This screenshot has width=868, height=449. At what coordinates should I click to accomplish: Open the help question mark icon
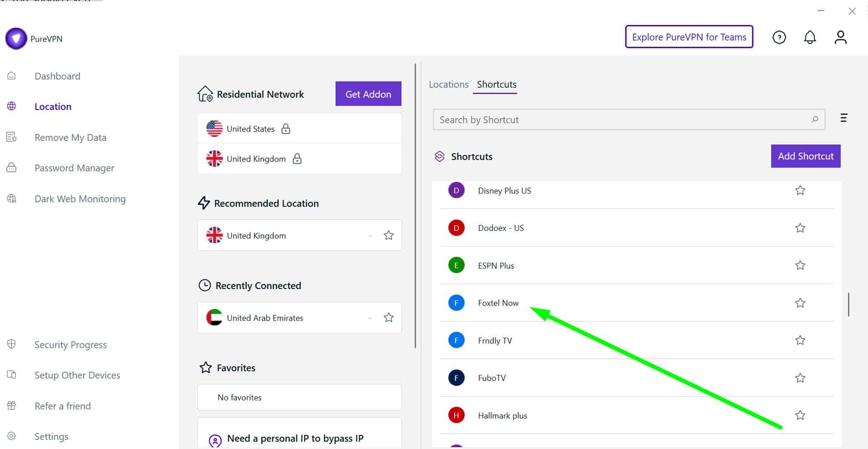tap(779, 37)
